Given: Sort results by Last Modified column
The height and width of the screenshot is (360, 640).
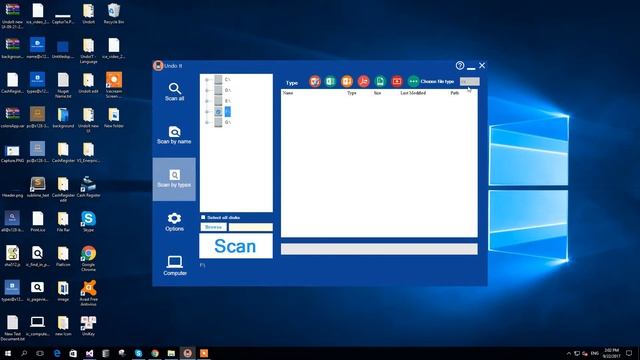Looking at the screenshot, I should tap(413, 93).
